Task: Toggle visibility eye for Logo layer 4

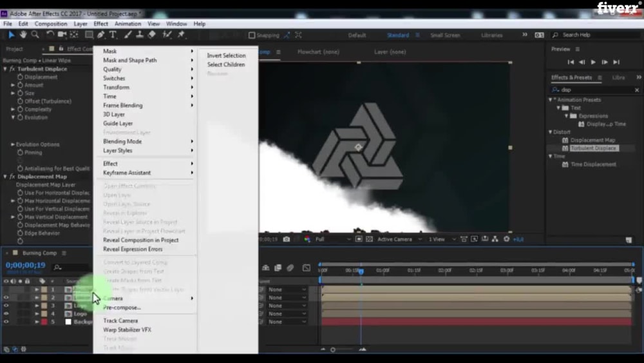Action: click(x=6, y=313)
